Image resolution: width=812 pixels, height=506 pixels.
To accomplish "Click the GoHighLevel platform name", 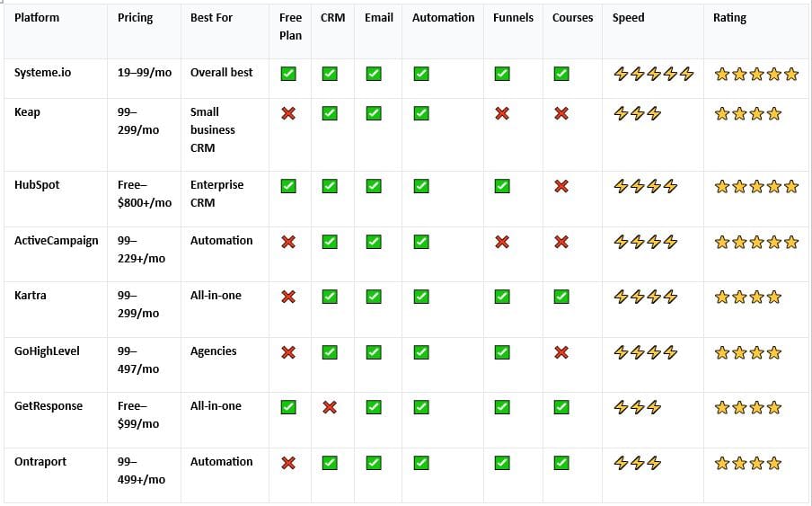I will (x=47, y=351).
